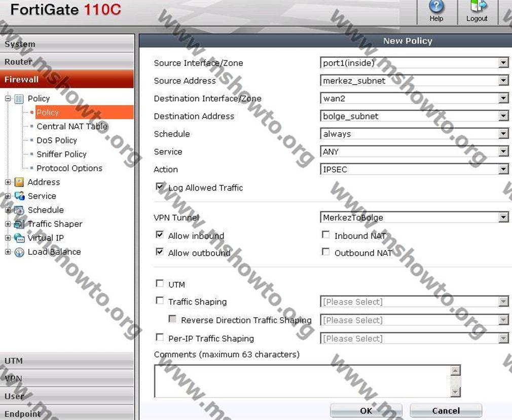
Task: Open Reverse Direction Traffic Shaping dropdown
Action: click(414, 320)
